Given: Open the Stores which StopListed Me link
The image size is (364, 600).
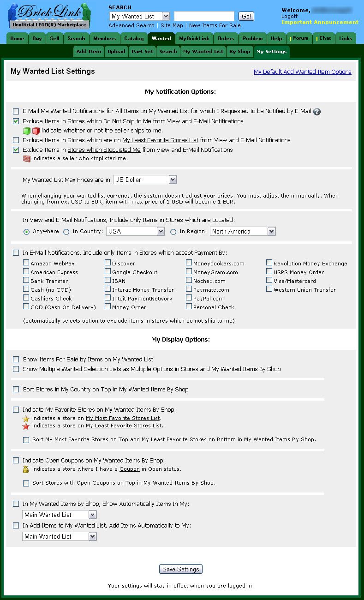Looking at the screenshot, I should (x=104, y=150).
